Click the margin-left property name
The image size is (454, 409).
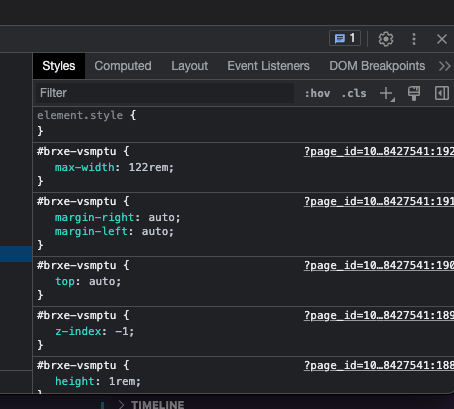tap(91, 231)
